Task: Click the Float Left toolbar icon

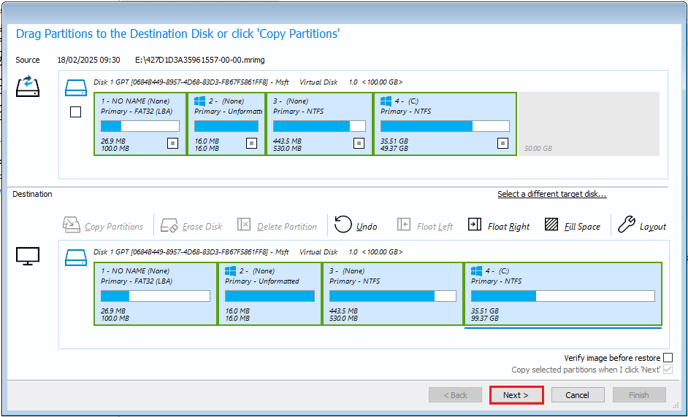Action: [x=404, y=226]
